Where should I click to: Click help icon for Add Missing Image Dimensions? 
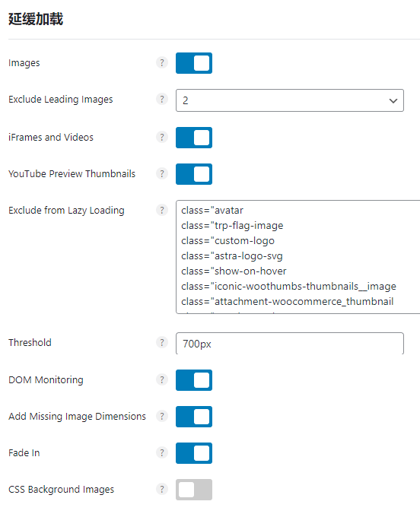(162, 416)
